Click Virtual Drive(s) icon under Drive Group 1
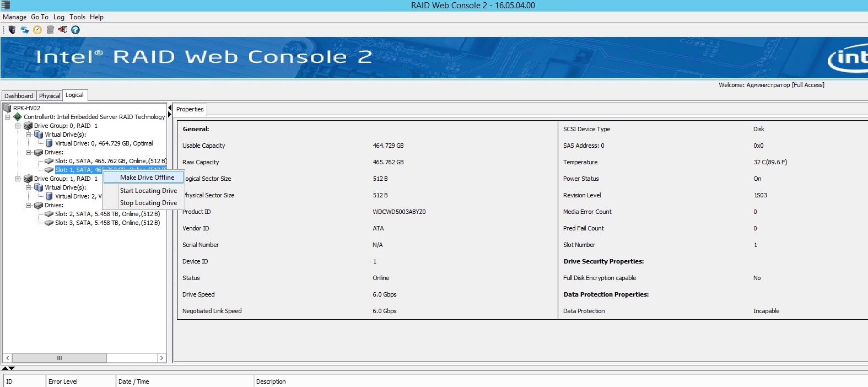The width and height of the screenshot is (868, 387). point(39,187)
